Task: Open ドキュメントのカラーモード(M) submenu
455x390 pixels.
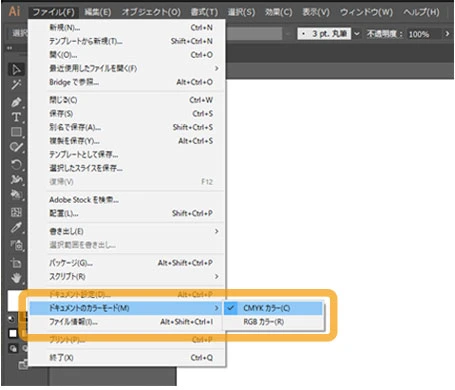Action: (126, 308)
